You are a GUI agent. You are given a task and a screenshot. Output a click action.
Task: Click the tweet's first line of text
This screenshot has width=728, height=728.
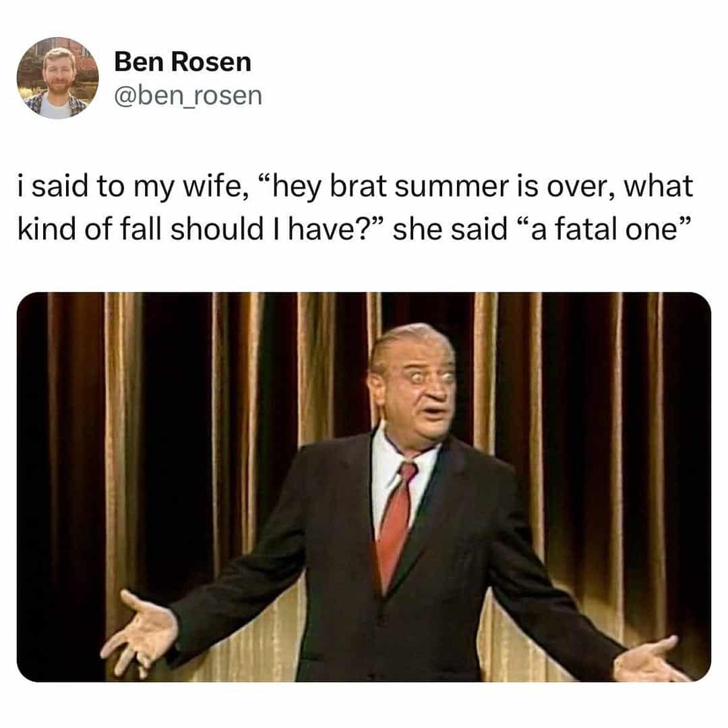(355, 186)
